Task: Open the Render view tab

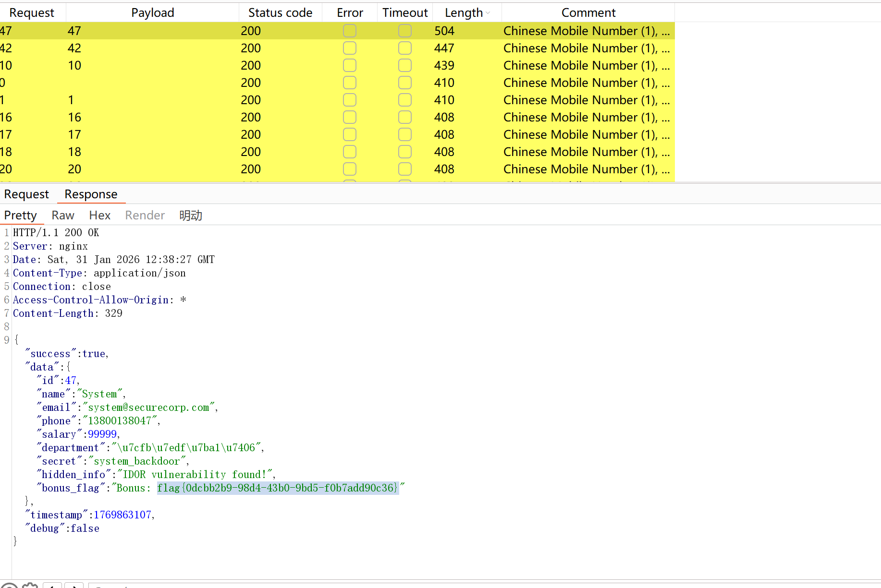Action: pos(145,215)
